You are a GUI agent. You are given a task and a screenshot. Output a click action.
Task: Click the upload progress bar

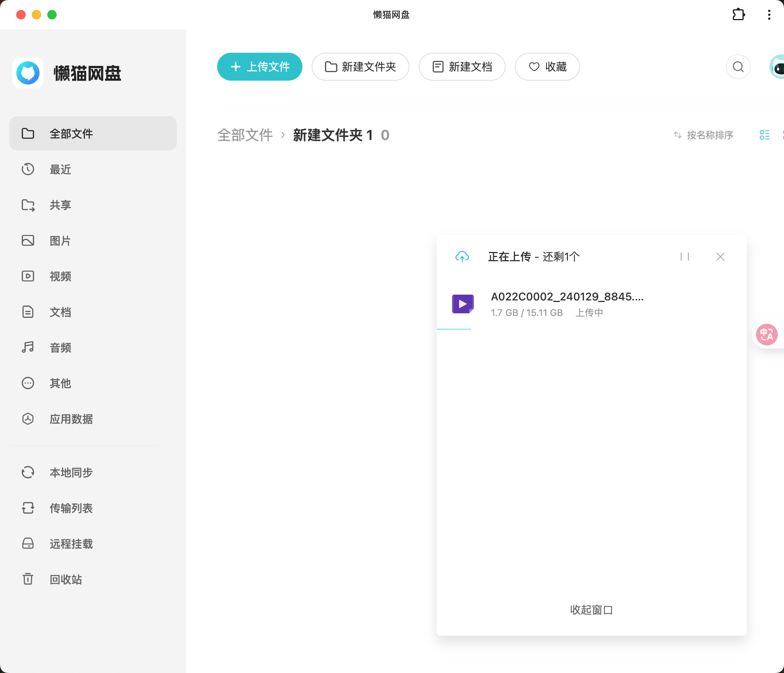coord(454,329)
